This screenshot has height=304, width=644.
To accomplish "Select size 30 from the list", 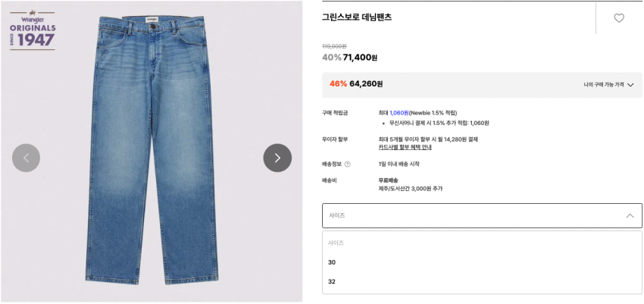I will (x=482, y=262).
